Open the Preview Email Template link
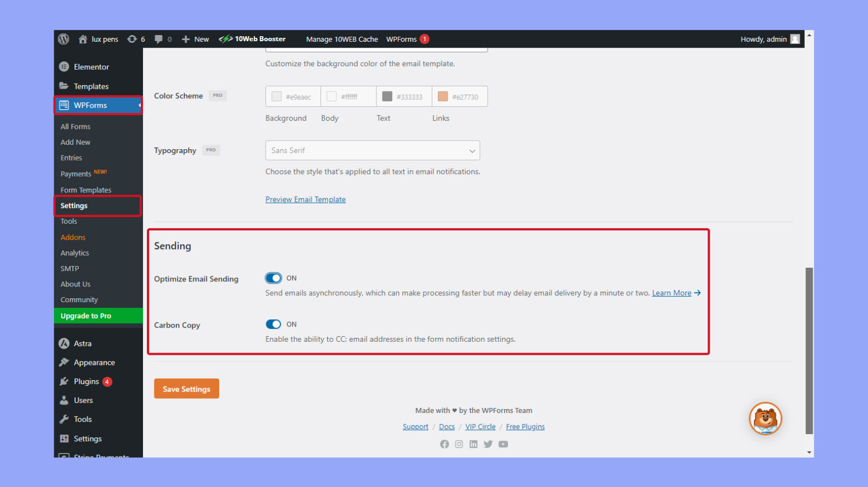This screenshot has width=868, height=487. point(305,199)
